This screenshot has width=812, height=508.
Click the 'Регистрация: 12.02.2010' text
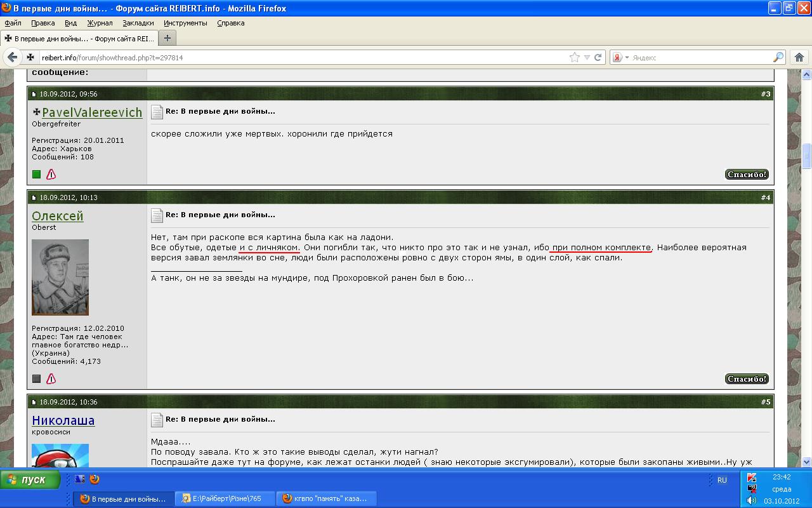(78, 328)
